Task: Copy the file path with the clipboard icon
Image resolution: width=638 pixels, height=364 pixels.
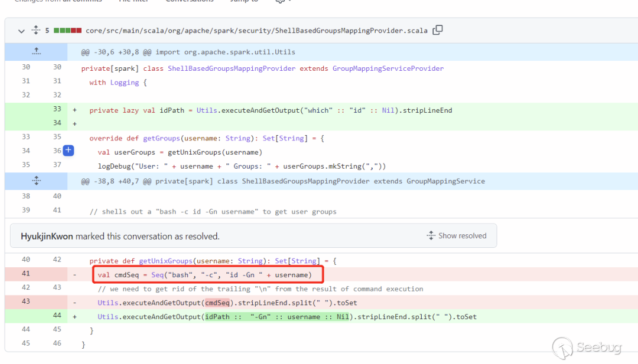Action: tap(438, 30)
